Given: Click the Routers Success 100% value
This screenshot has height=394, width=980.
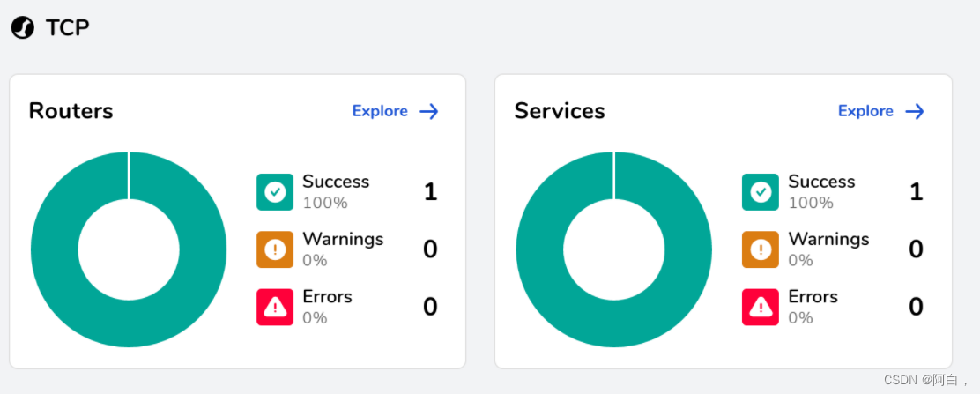Looking at the screenshot, I should point(325,204).
